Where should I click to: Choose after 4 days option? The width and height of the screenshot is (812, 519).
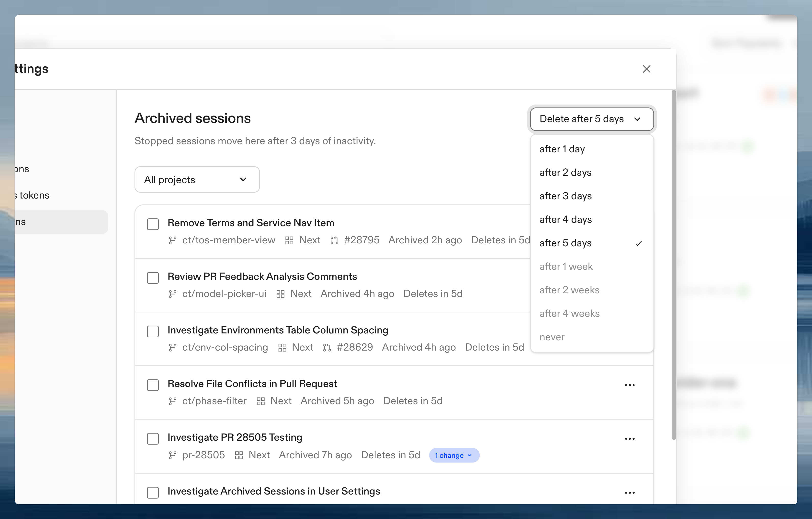point(591,220)
